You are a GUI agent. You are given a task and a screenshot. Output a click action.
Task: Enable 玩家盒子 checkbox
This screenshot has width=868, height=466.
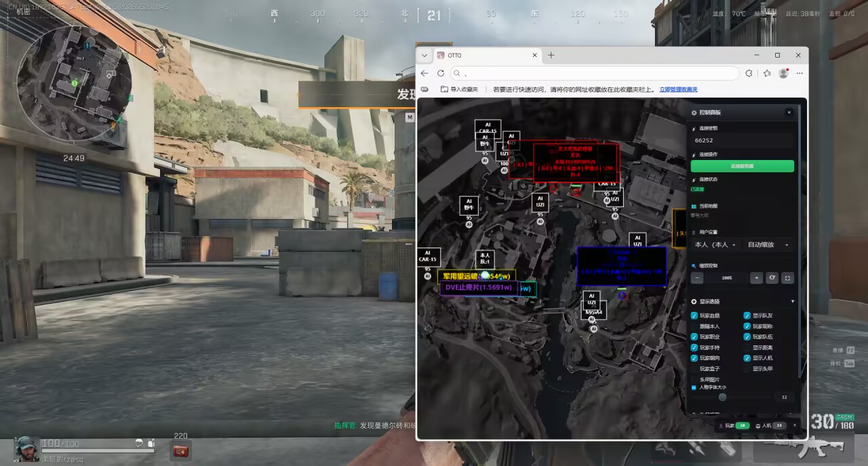(694, 368)
